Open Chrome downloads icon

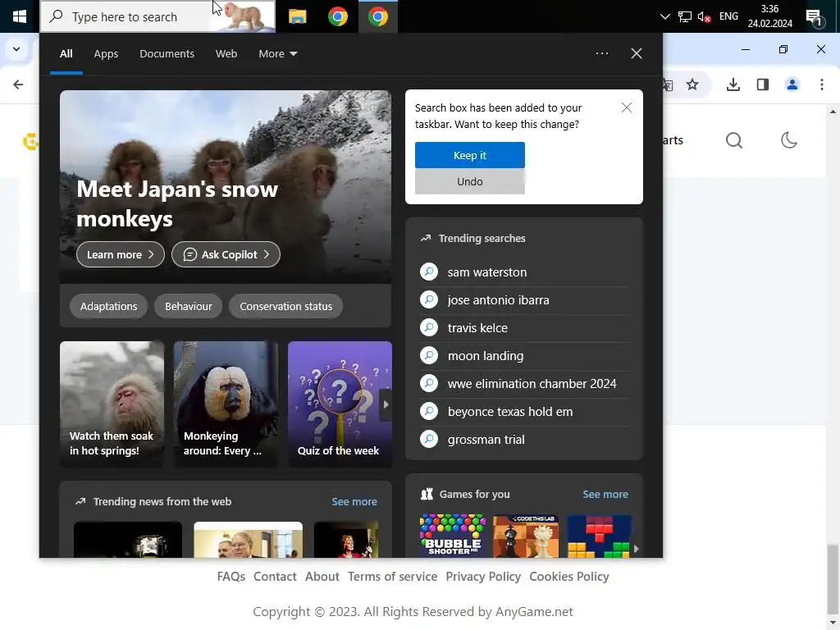(733, 84)
